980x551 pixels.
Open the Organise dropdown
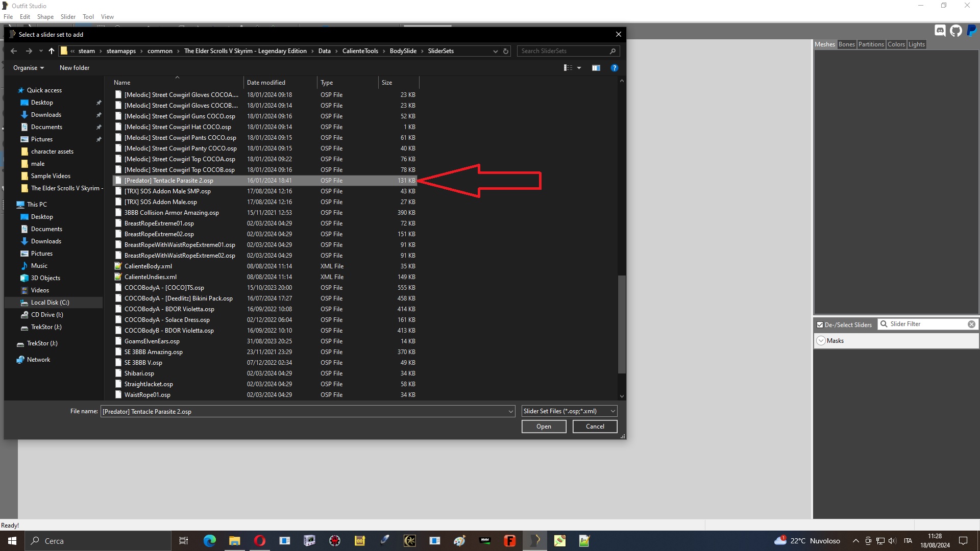29,68
